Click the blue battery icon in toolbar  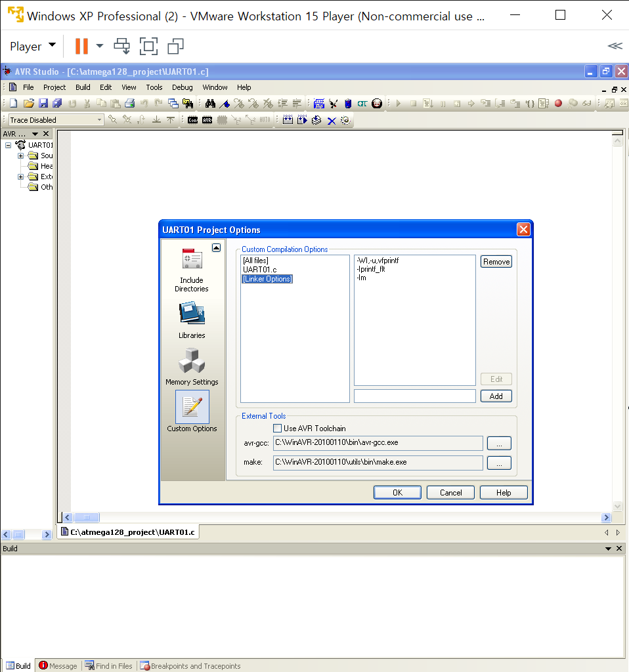tap(348, 103)
